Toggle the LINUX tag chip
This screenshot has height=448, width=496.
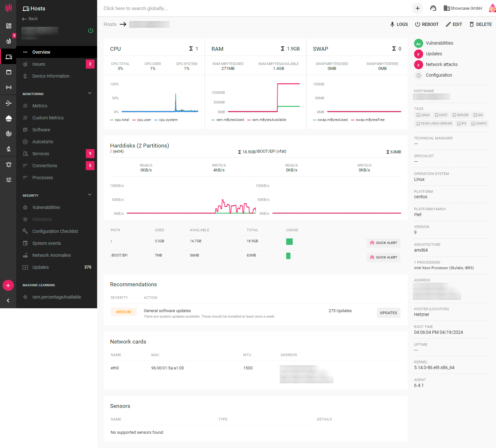point(423,115)
